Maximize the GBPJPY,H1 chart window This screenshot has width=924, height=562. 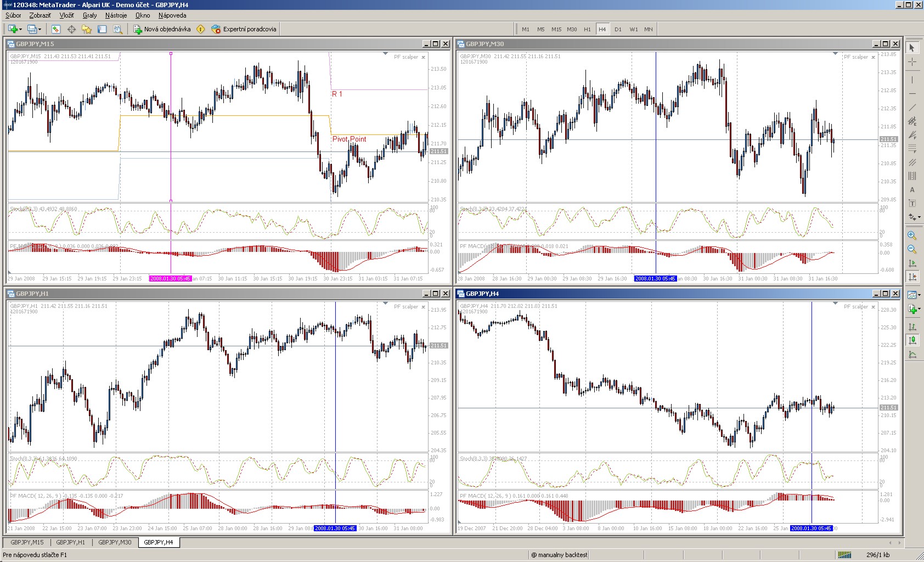pyautogui.click(x=436, y=294)
